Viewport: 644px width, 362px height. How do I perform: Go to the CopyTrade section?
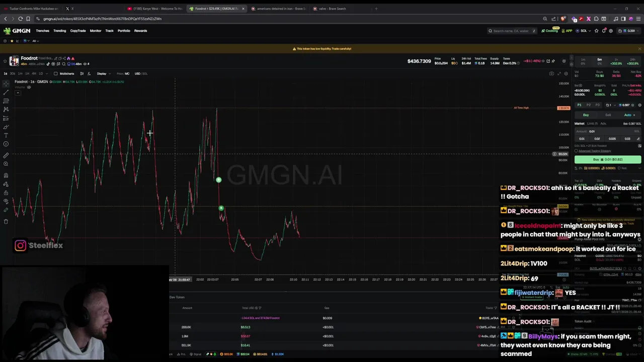click(x=78, y=31)
